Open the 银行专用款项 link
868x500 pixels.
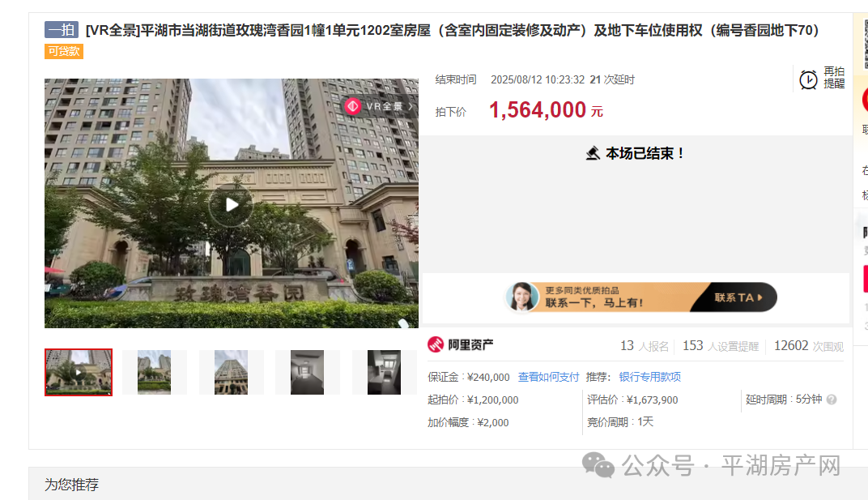coord(649,377)
